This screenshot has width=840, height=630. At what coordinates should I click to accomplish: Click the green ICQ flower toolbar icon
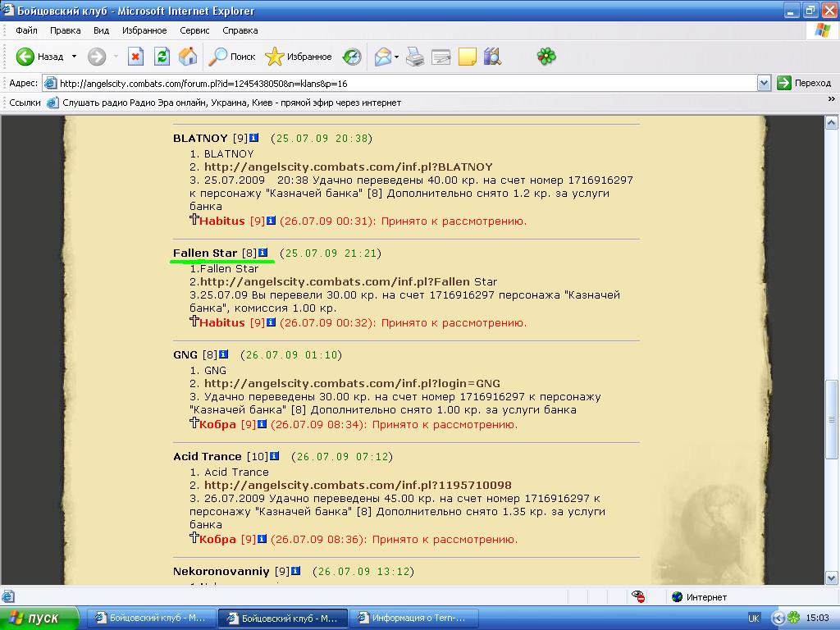tap(546, 57)
